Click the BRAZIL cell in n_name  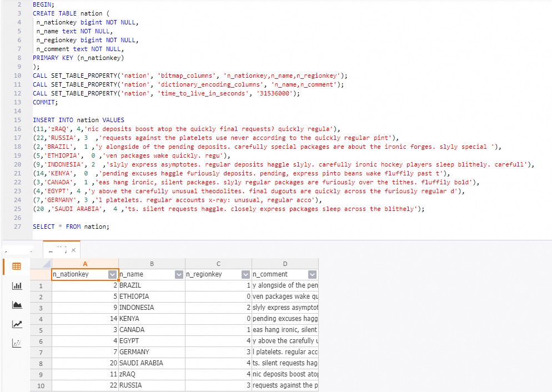click(151, 285)
